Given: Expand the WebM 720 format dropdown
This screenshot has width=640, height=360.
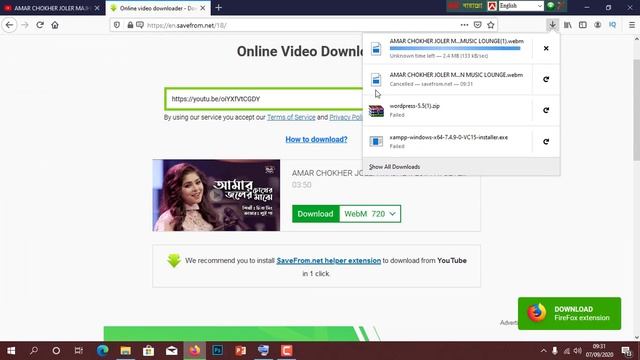Looking at the screenshot, I should pyautogui.click(x=370, y=214).
